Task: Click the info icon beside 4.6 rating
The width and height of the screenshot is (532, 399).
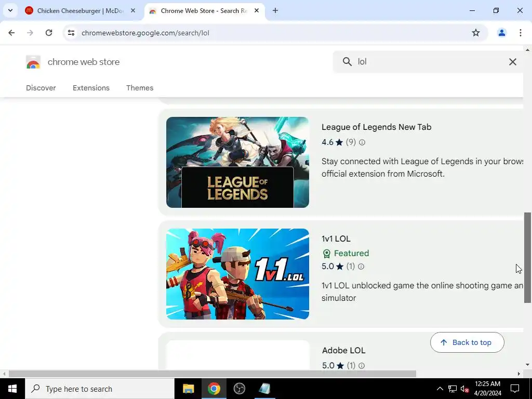Action: (362, 142)
